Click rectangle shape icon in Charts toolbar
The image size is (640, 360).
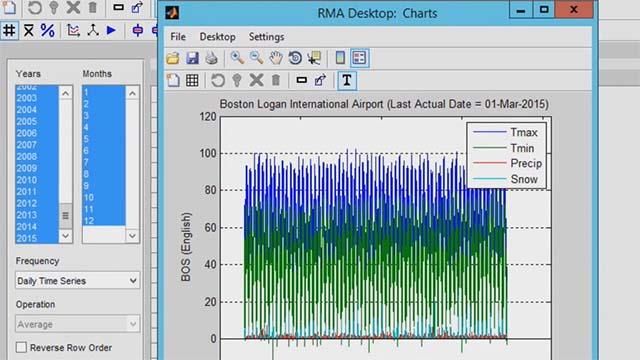point(302,80)
